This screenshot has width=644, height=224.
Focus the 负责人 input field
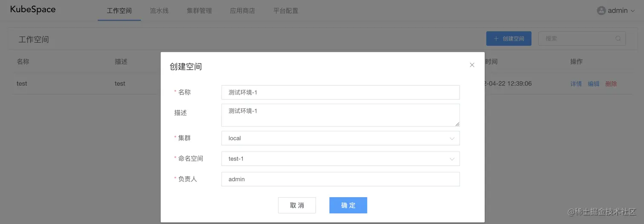[x=340, y=179]
